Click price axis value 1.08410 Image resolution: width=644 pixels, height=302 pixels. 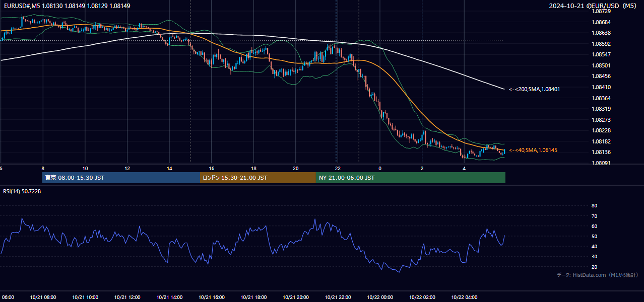point(601,87)
